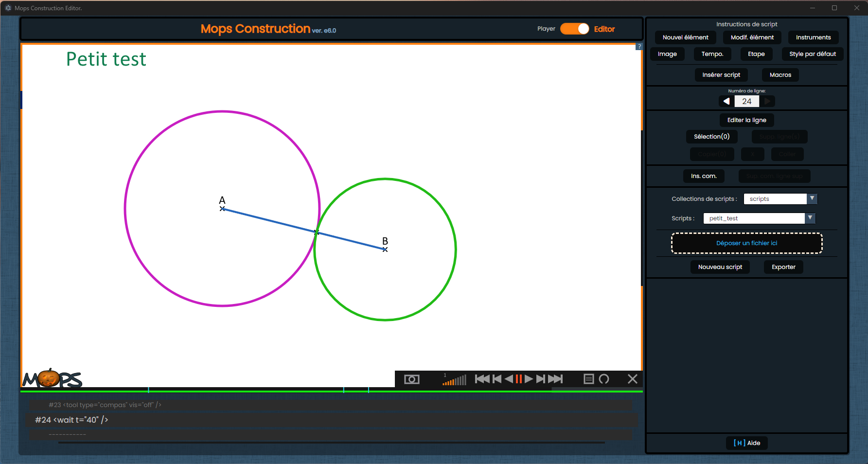Close the player control bar
The height and width of the screenshot is (464, 868).
632,379
